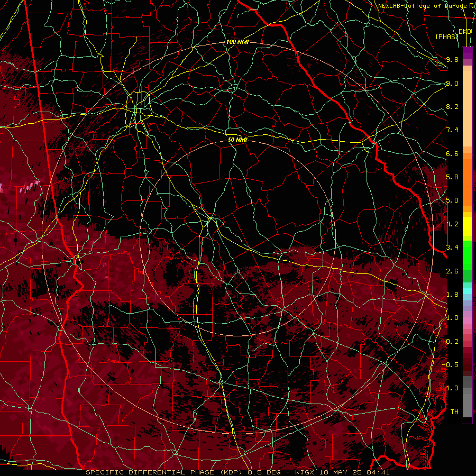Click the 10 MAY 25 date in caption

pos(342,472)
